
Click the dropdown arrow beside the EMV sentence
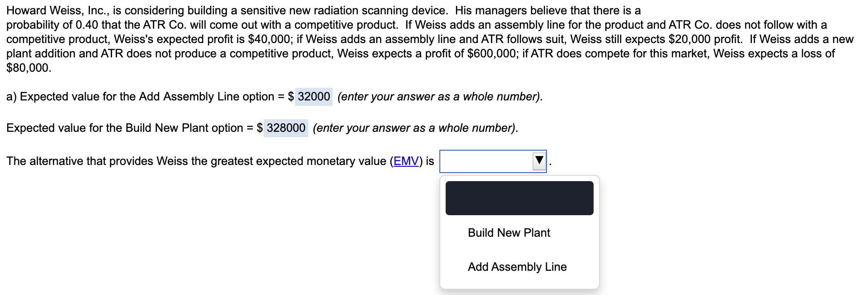539,161
